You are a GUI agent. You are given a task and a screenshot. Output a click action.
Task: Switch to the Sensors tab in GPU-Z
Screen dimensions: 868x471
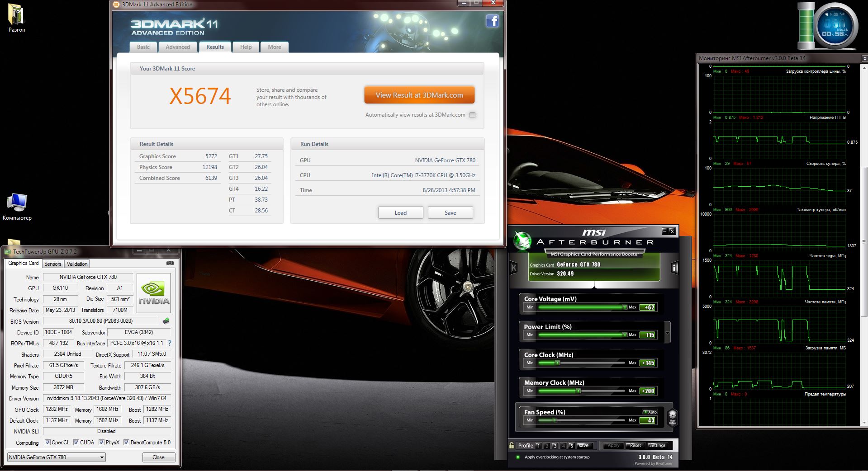tap(52, 264)
